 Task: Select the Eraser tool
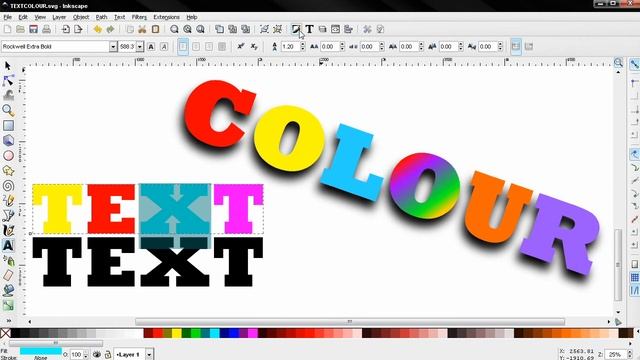pyautogui.click(x=8, y=275)
